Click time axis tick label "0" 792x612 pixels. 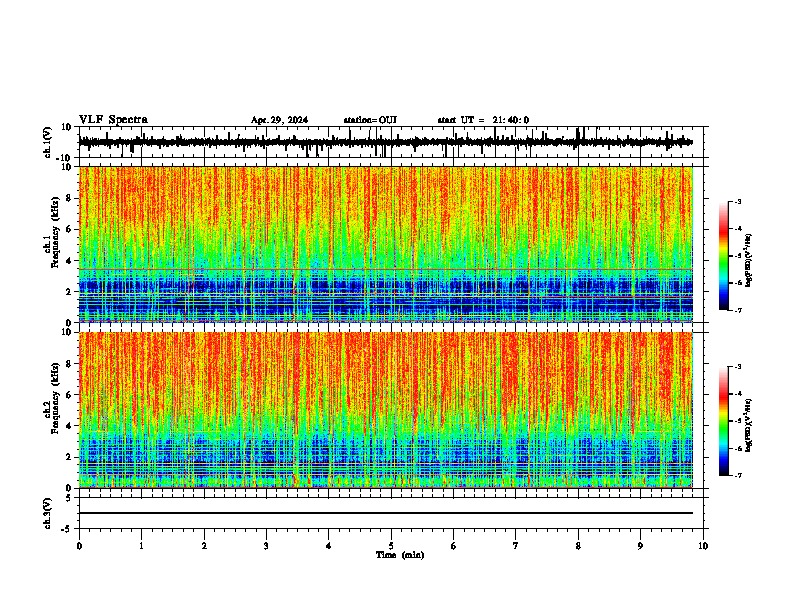coord(79,546)
